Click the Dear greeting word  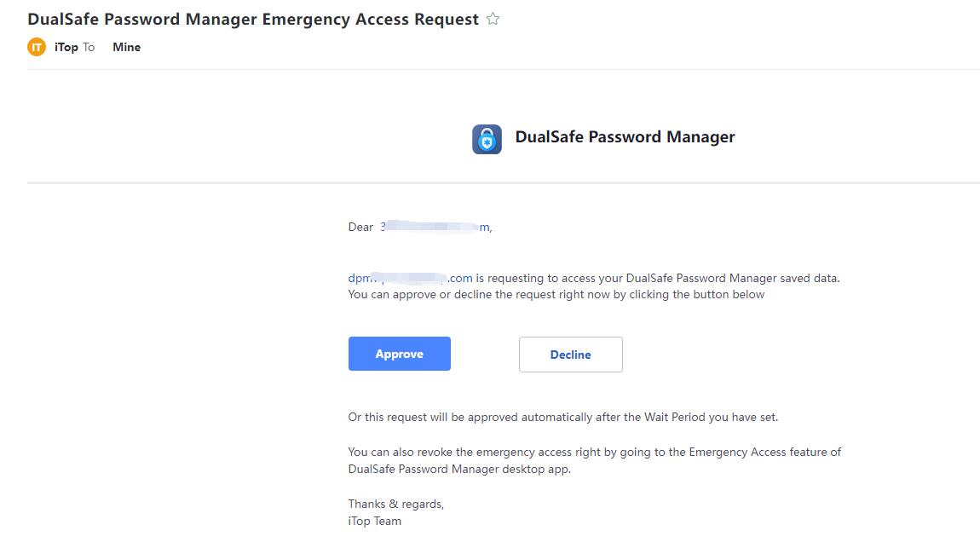click(x=360, y=227)
